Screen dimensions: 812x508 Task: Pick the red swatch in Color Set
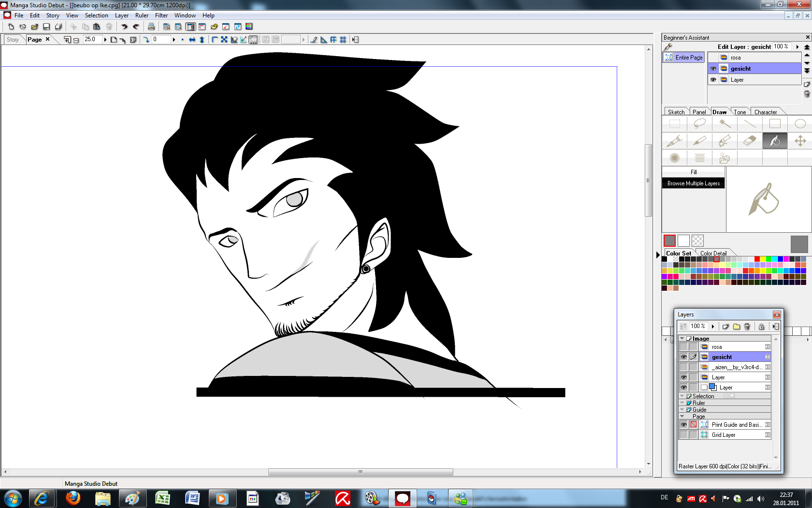[x=757, y=259]
